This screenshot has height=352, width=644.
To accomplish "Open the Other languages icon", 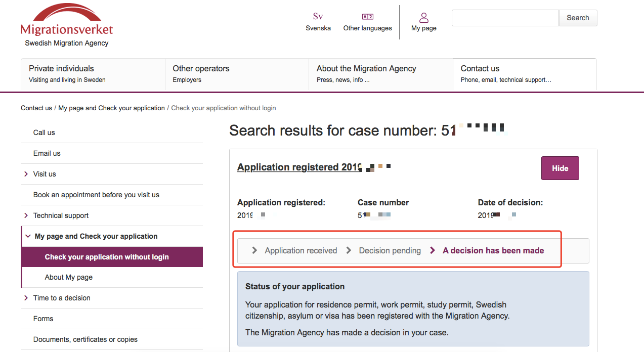I will click(x=368, y=17).
